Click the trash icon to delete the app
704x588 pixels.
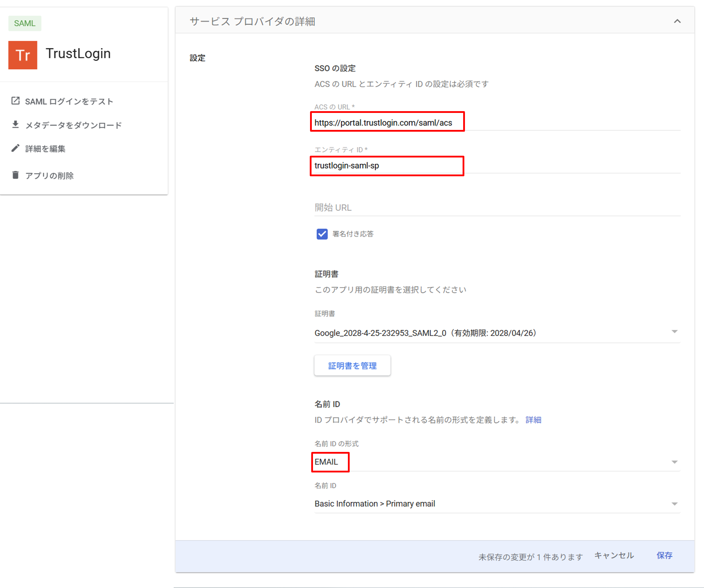pyautogui.click(x=16, y=175)
